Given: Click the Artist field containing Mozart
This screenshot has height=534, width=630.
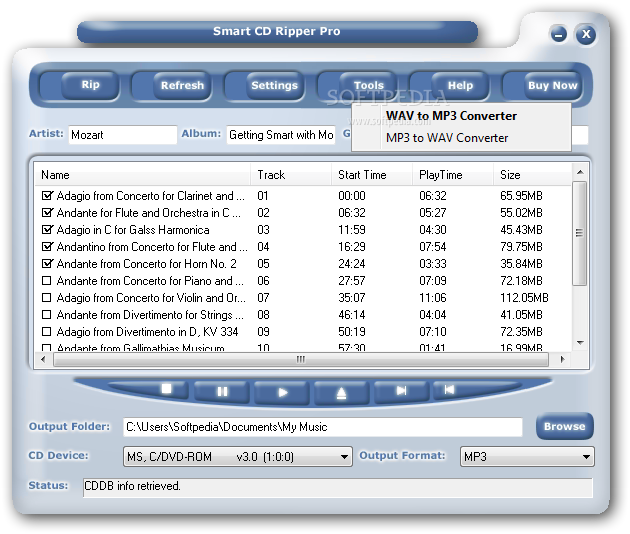Looking at the screenshot, I should 123,135.
